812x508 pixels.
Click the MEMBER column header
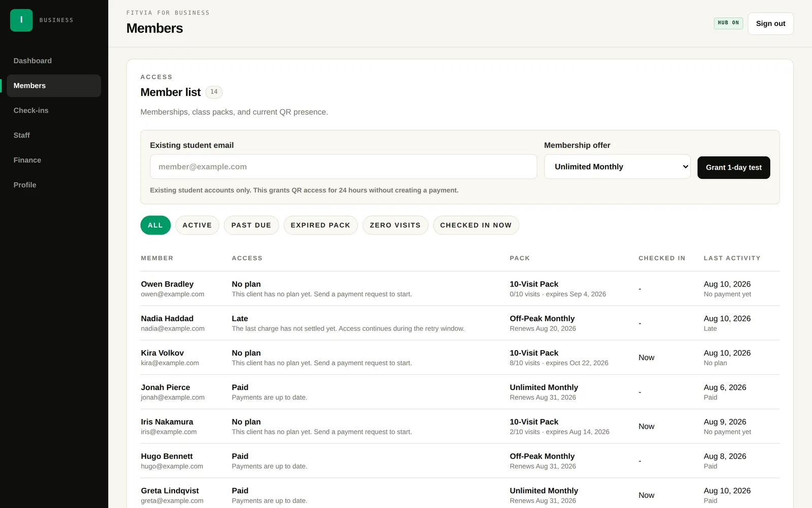pyautogui.click(x=157, y=258)
